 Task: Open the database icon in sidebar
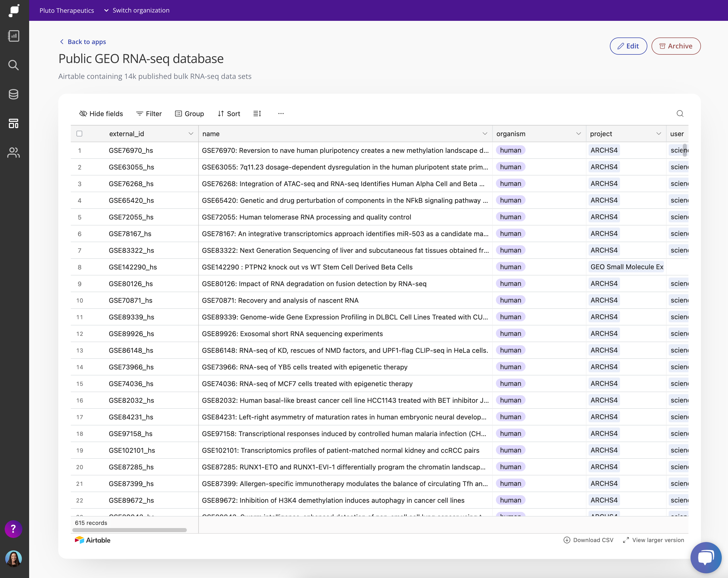[x=14, y=94]
